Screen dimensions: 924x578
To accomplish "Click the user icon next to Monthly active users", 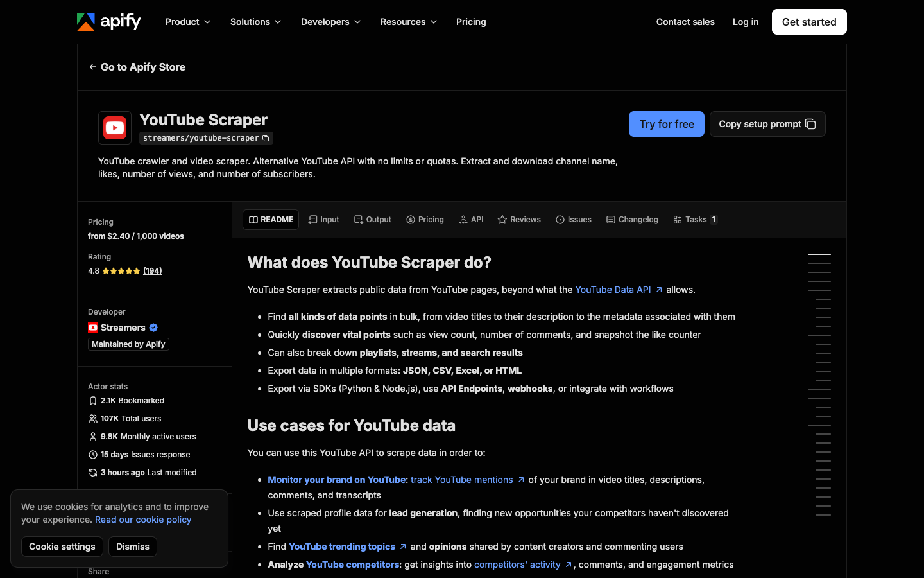I will pyautogui.click(x=93, y=437).
